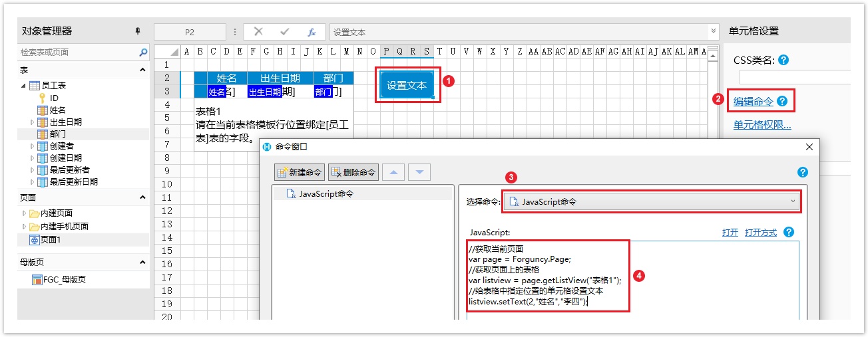Select 最后更新日期 field
This screenshot has width=868, height=337.
[74, 181]
